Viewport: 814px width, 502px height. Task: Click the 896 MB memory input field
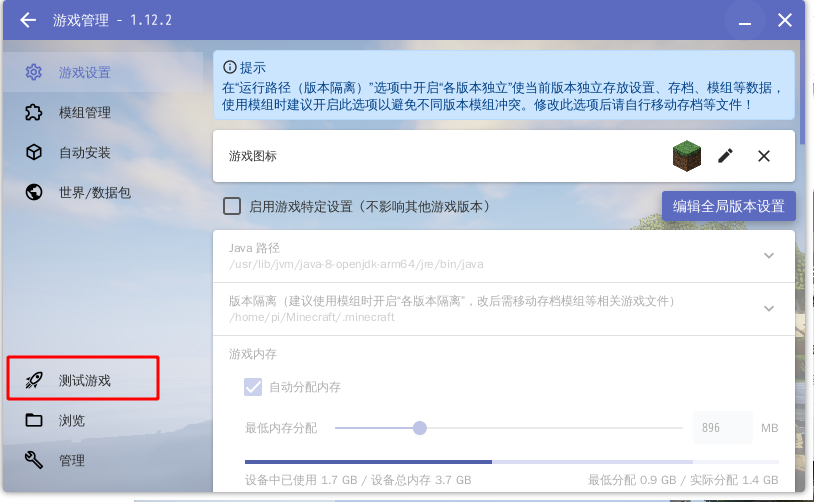coord(723,428)
